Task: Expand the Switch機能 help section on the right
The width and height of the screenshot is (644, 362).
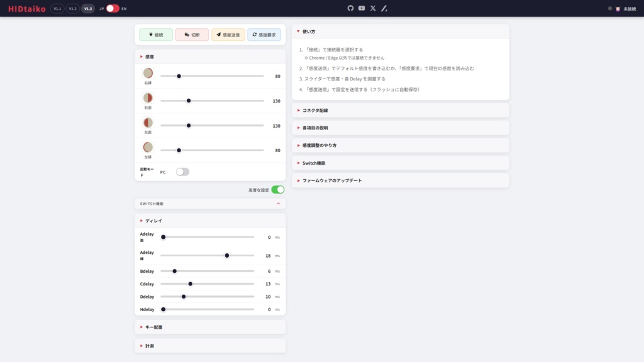Action: tap(401, 163)
